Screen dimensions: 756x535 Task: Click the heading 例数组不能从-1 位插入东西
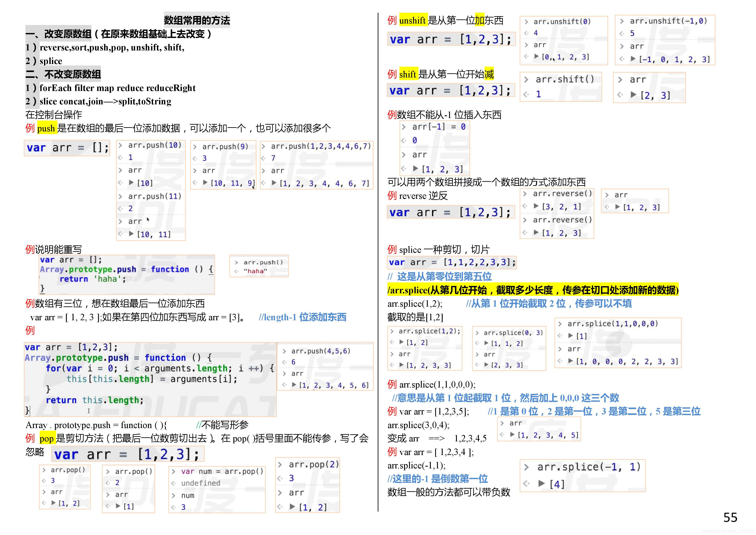pyautogui.click(x=444, y=115)
